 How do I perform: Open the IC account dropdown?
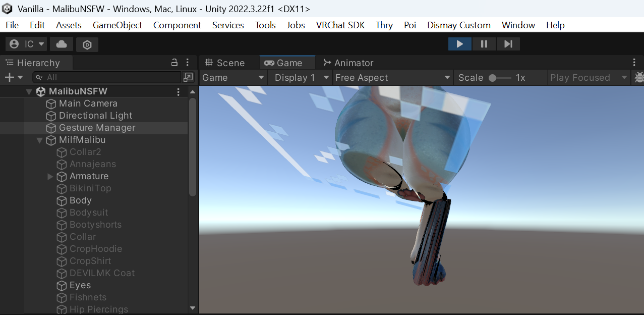(x=26, y=44)
